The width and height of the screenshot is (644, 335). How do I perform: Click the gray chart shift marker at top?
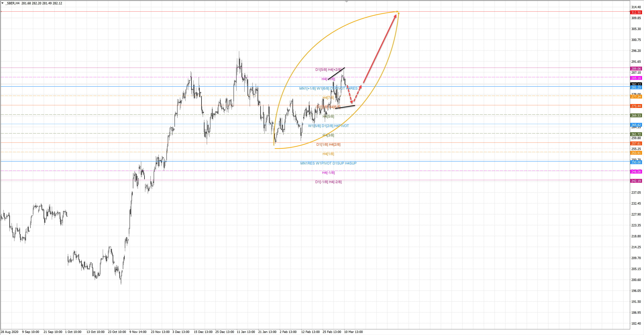click(x=346, y=2)
